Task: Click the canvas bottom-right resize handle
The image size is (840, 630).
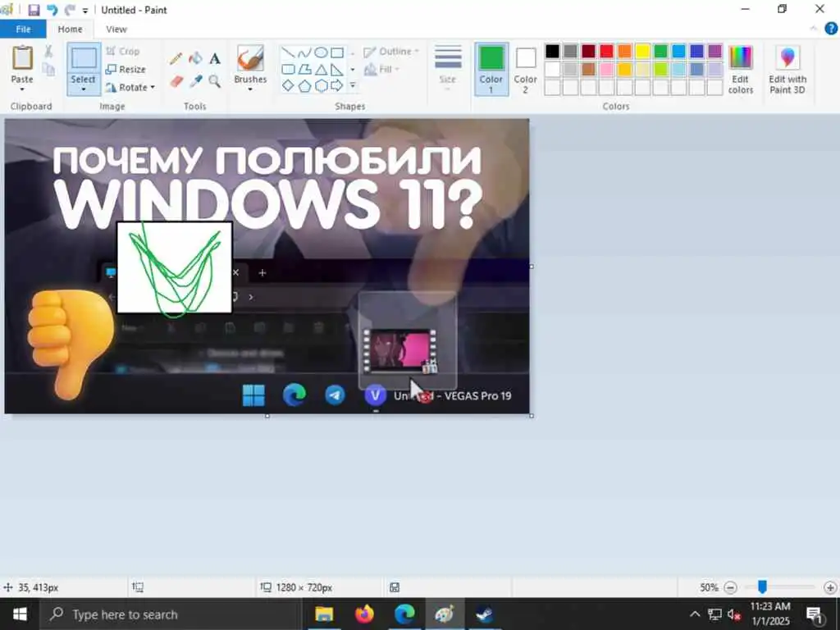Action: [532, 416]
